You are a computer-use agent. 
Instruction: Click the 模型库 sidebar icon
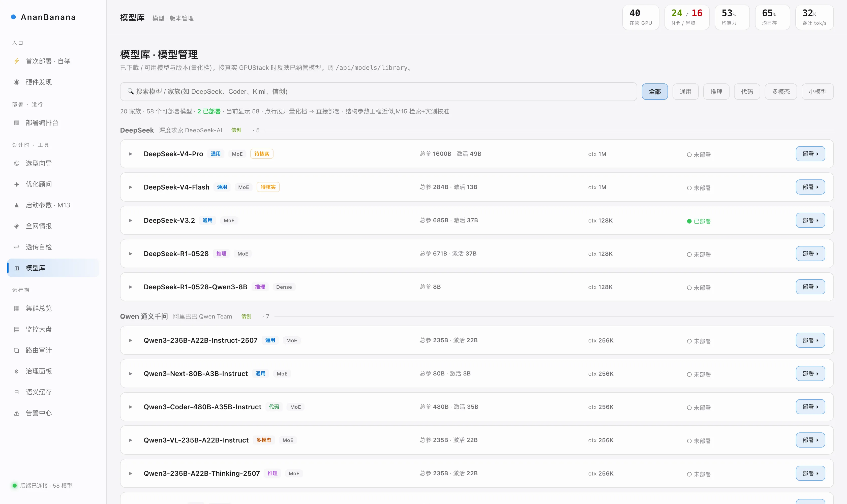point(16,268)
